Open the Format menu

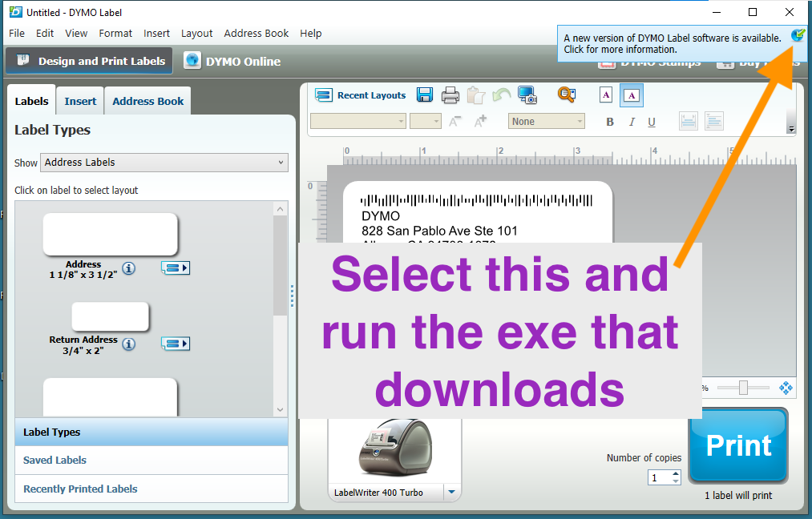point(115,33)
